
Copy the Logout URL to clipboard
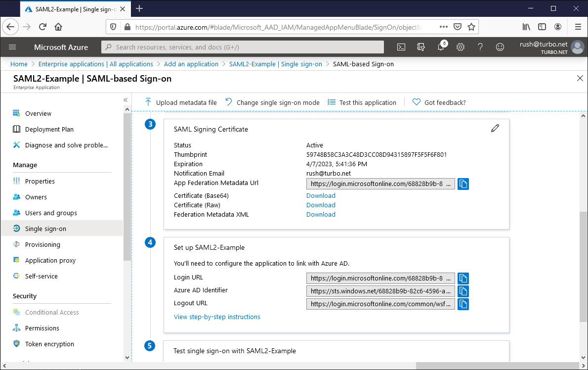pyautogui.click(x=463, y=304)
